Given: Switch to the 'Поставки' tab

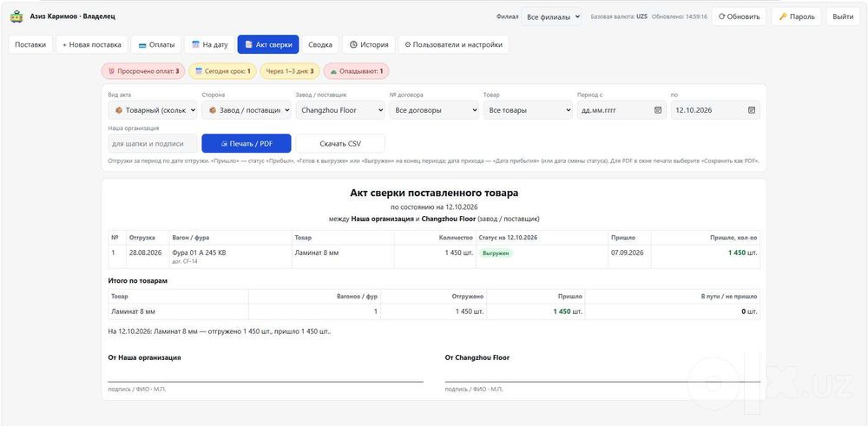Looking at the screenshot, I should (30, 45).
